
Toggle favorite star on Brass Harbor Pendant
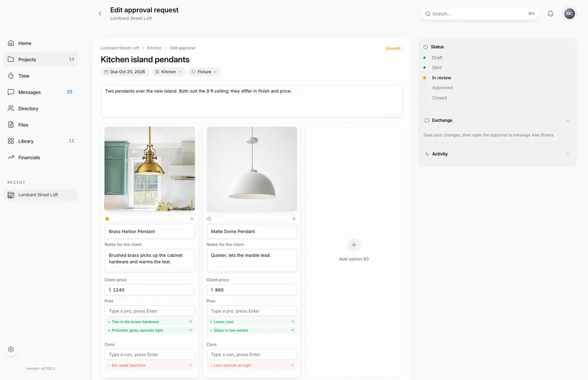pos(107,219)
